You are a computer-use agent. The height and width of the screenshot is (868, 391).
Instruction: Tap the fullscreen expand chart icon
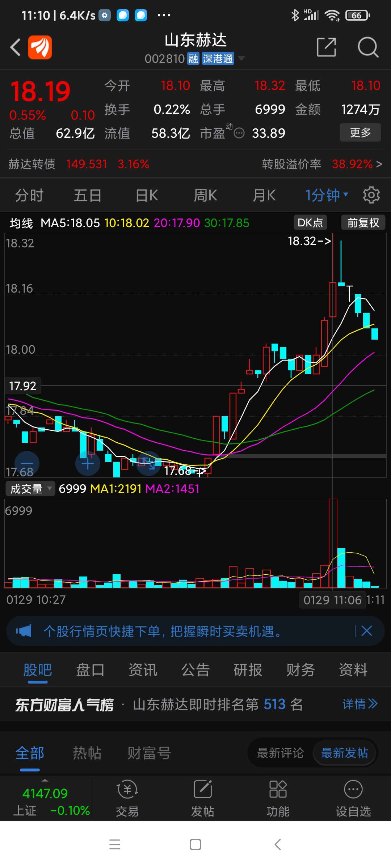tap(148, 464)
